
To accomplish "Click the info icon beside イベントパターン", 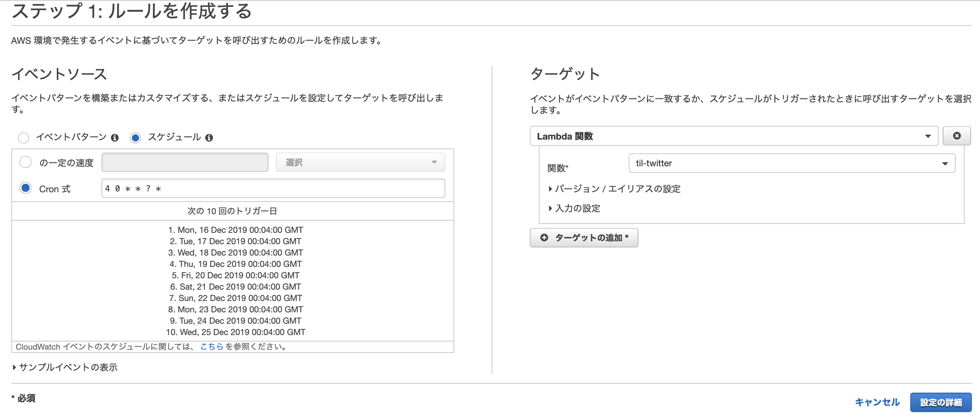I will 115,138.
